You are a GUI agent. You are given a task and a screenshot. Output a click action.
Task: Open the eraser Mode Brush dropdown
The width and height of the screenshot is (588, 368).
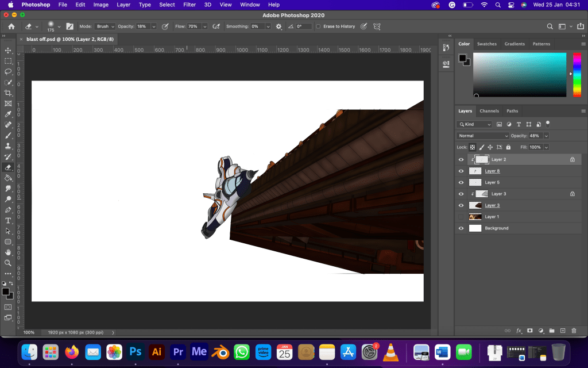[105, 26]
